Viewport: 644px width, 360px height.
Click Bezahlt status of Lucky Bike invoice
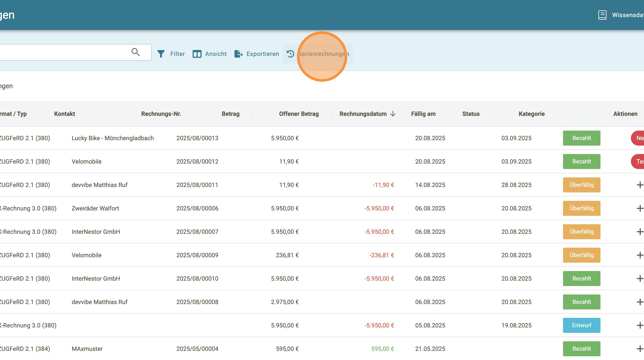click(x=582, y=138)
